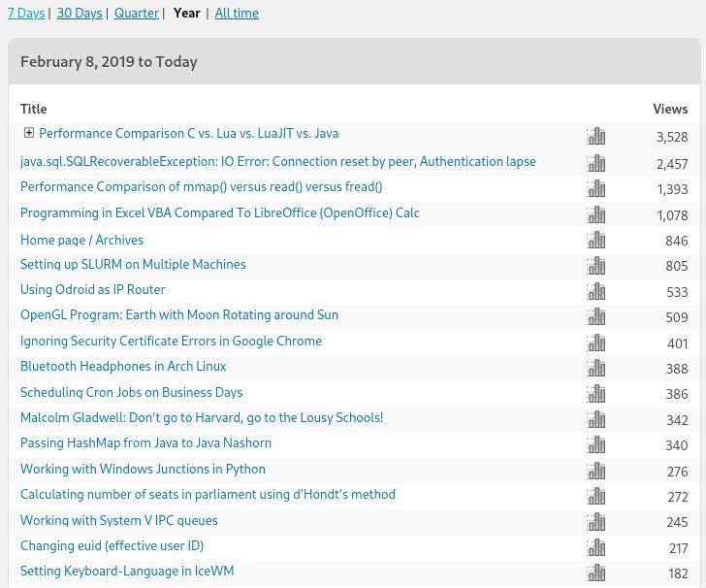Open stats chart icon for Performance Comparison C vs. Lua
The width and height of the screenshot is (706, 588).
point(595,137)
